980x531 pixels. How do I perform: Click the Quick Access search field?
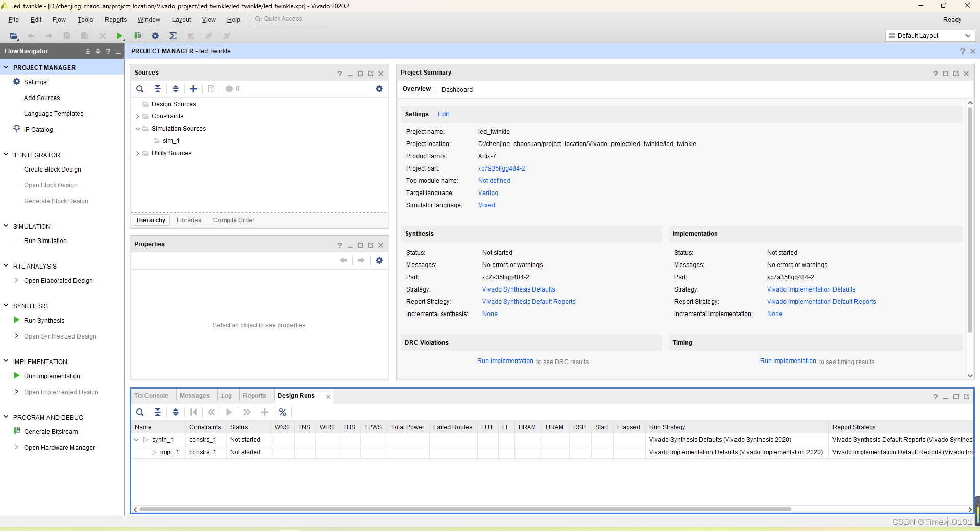click(291, 19)
